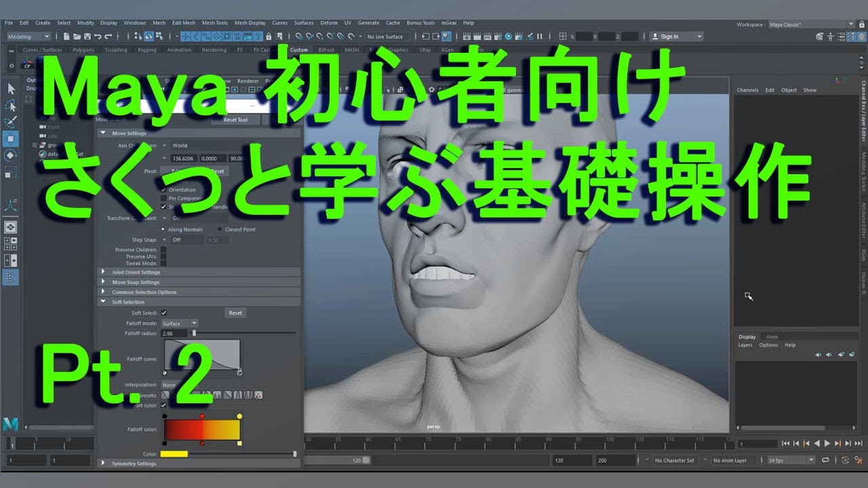The image size is (868, 488).
Task: Toggle the HumanIK character icon
Action: click(x=830, y=37)
